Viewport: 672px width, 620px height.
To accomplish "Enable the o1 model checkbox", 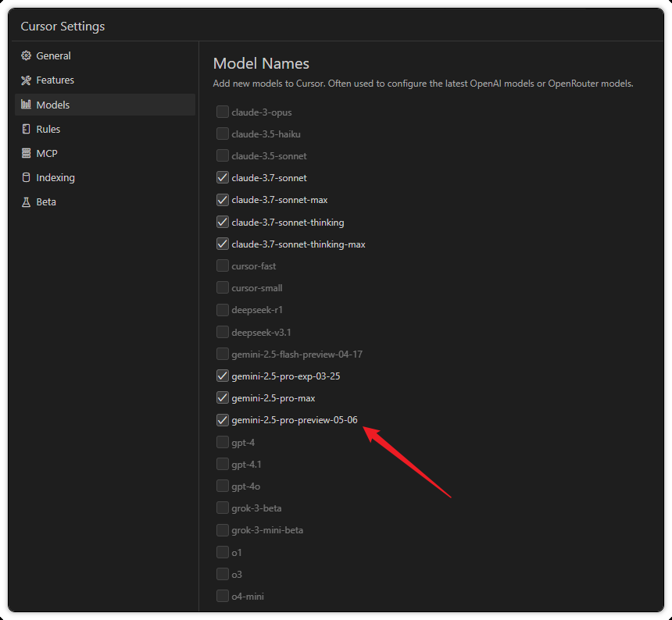I will click(223, 552).
